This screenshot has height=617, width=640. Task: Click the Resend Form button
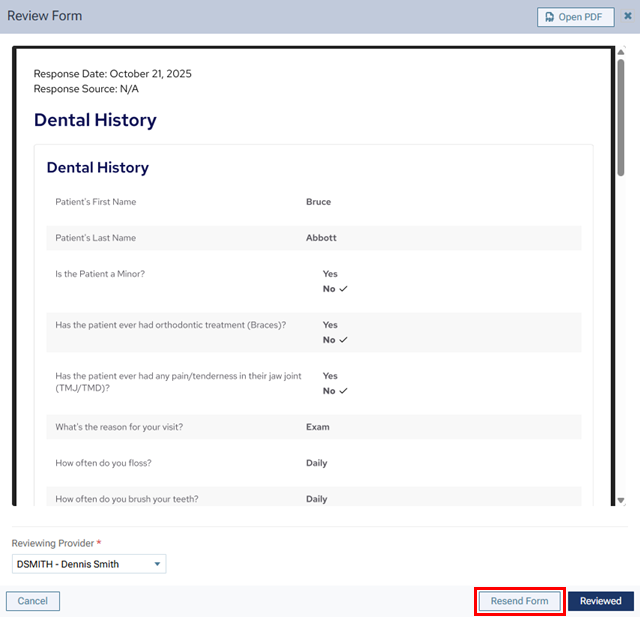tap(519, 601)
